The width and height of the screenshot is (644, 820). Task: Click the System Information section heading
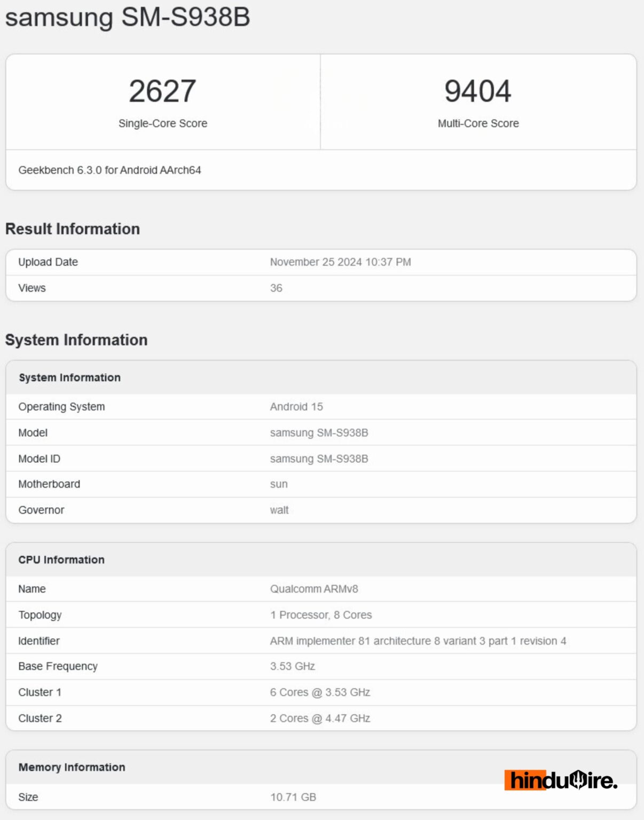tap(76, 340)
